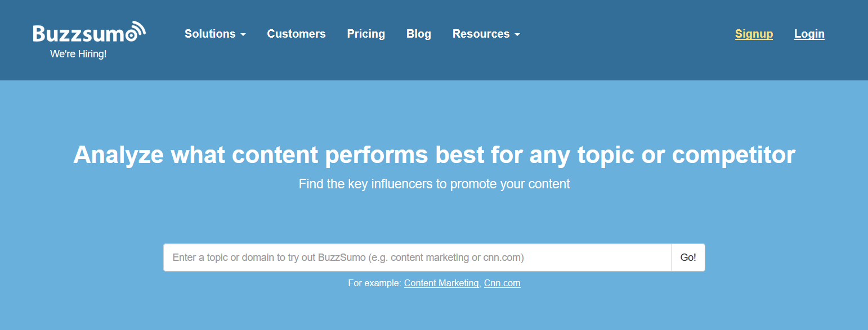
Task: Click the Login link
Action: coord(809,34)
